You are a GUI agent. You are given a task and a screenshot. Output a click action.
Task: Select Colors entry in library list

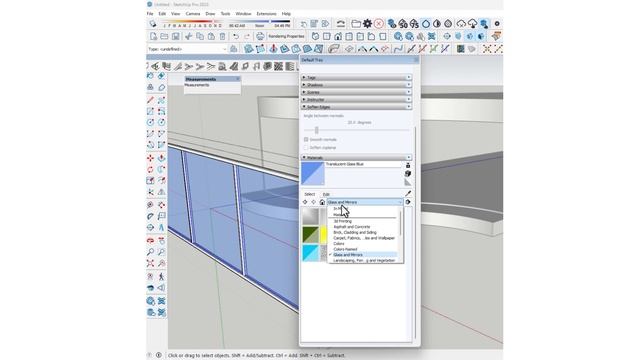pos(339,243)
